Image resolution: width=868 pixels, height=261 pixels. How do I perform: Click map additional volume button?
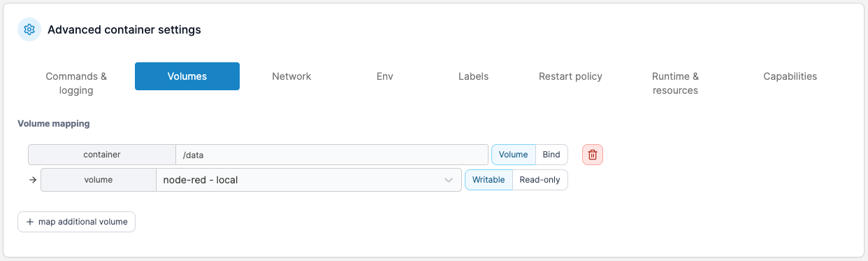point(76,222)
